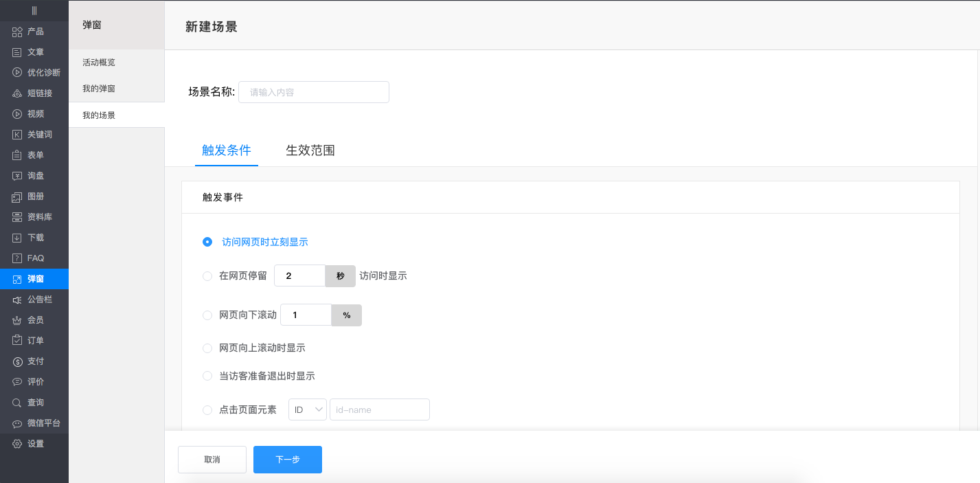The height and width of the screenshot is (483, 980).
Task: Select 当访客准备退出时显示 radio button
Action: [207, 376]
